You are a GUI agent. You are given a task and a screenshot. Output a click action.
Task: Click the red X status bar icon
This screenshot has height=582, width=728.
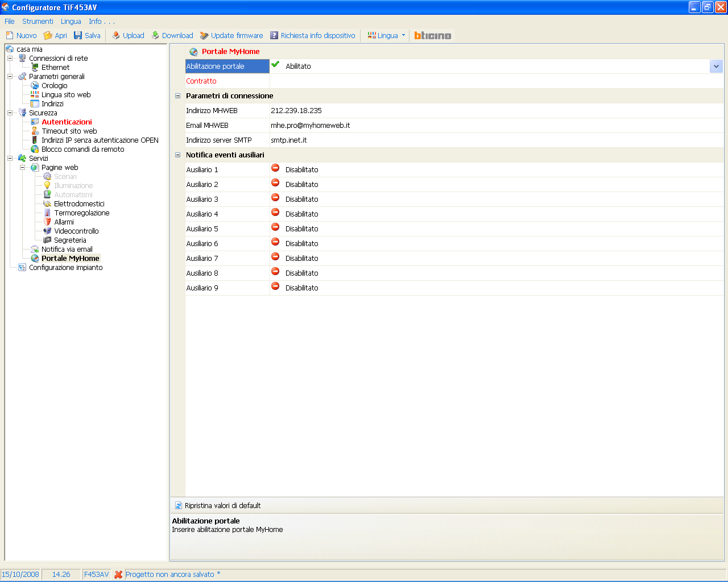118,575
